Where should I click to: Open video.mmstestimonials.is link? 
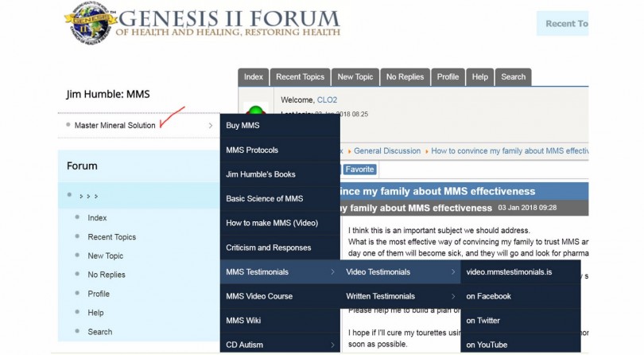pos(509,272)
